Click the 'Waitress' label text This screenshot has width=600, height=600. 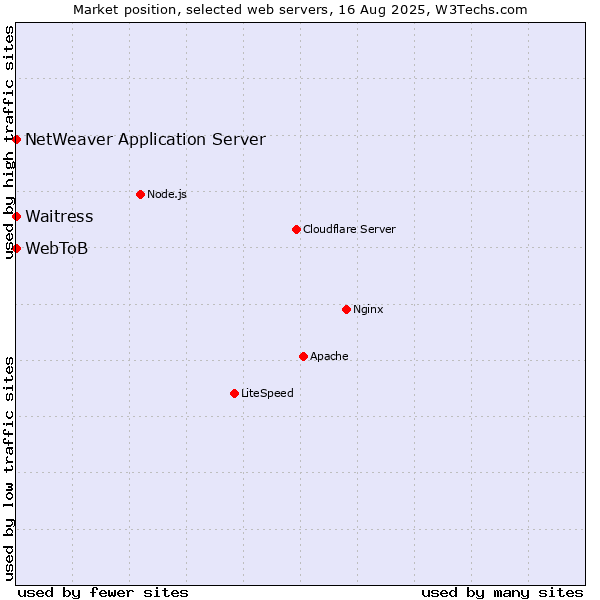(59, 217)
